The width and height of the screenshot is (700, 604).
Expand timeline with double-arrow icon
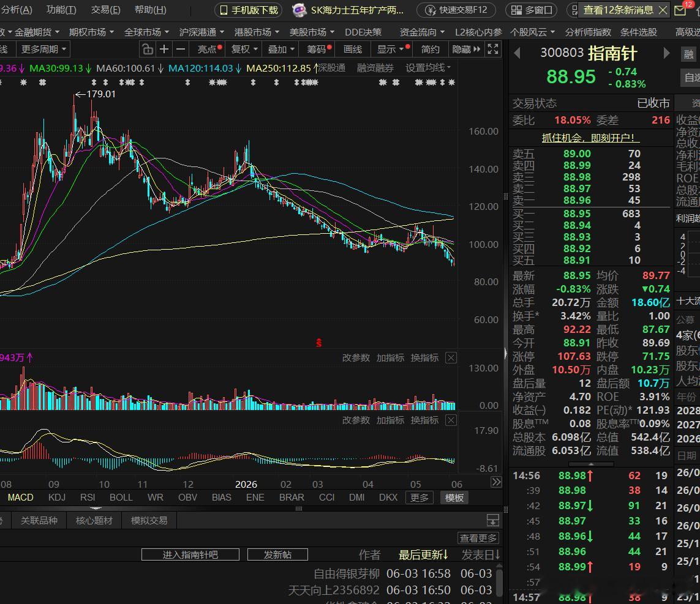496,482
